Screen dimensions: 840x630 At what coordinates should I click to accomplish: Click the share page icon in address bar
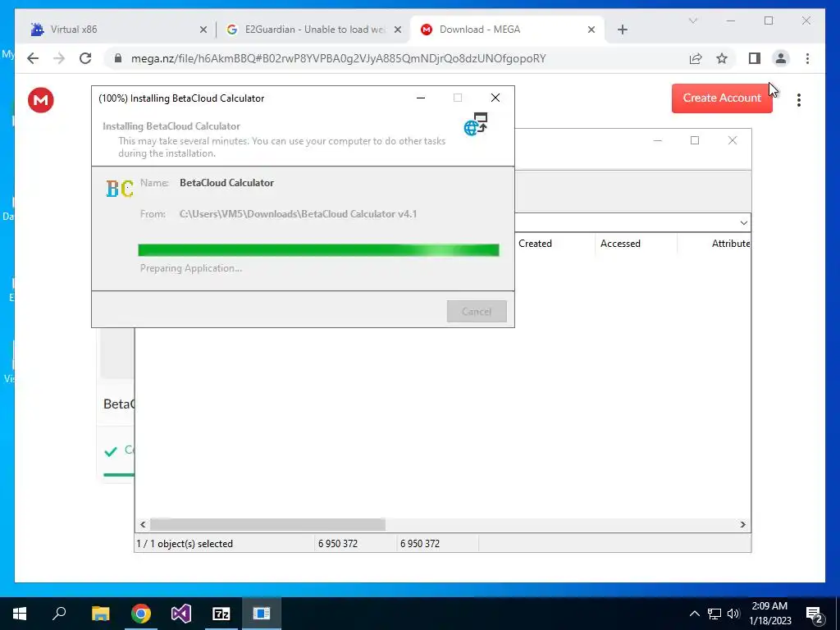point(696,58)
